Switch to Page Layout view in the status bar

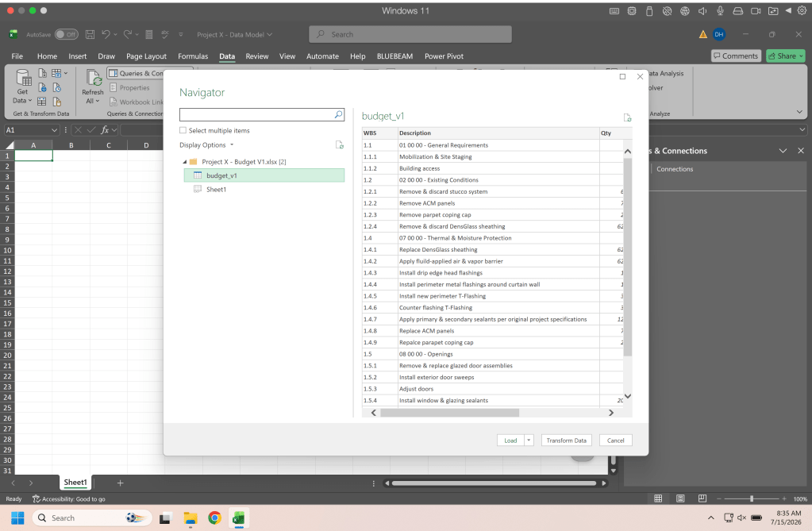point(680,498)
